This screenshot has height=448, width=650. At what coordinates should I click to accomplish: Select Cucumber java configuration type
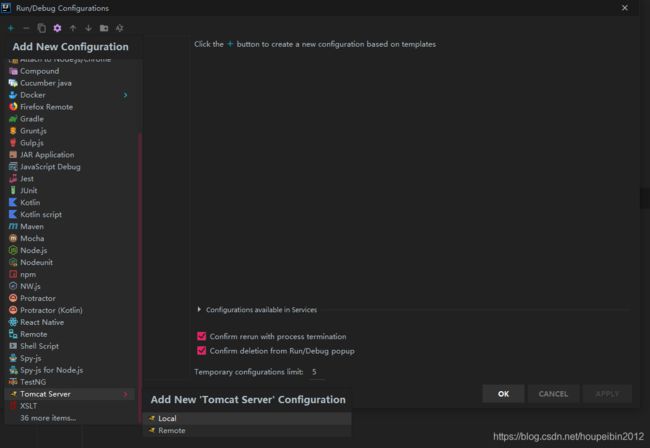[46, 83]
